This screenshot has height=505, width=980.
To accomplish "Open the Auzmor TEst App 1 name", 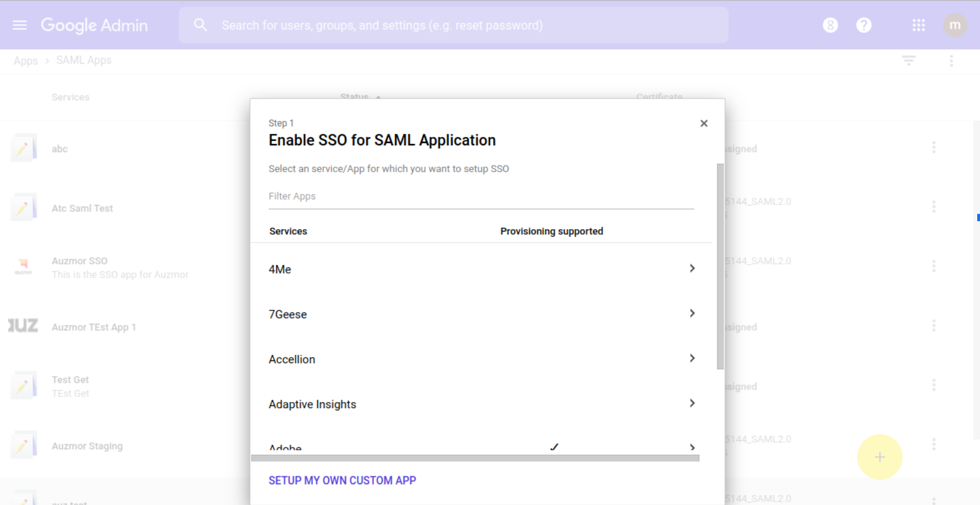I will [x=94, y=328].
